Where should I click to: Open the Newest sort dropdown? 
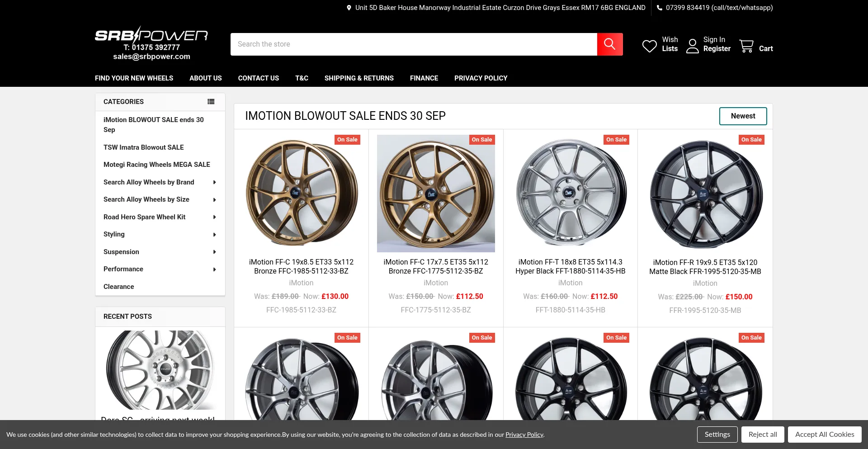pyautogui.click(x=743, y=116)
